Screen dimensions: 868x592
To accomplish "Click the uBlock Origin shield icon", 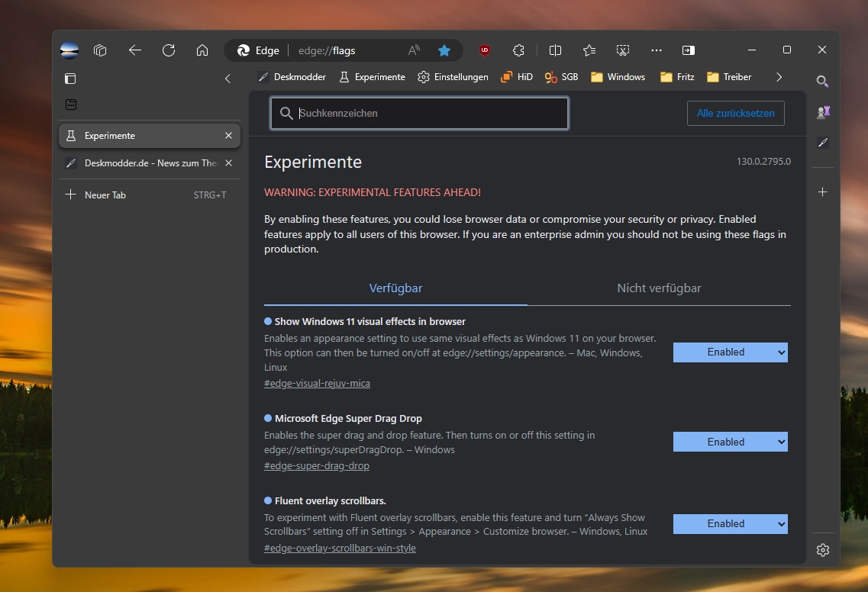I will (485, 50).
